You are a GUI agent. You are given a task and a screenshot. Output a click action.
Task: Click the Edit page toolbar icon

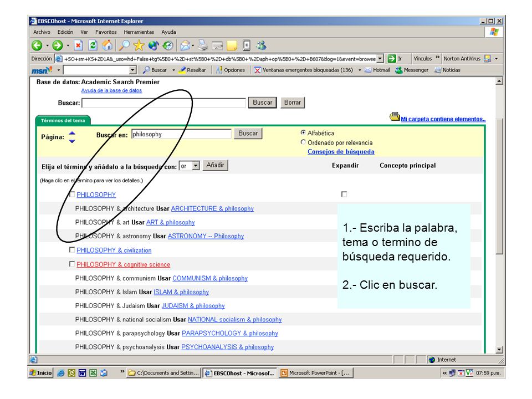(x=217, y=45)
